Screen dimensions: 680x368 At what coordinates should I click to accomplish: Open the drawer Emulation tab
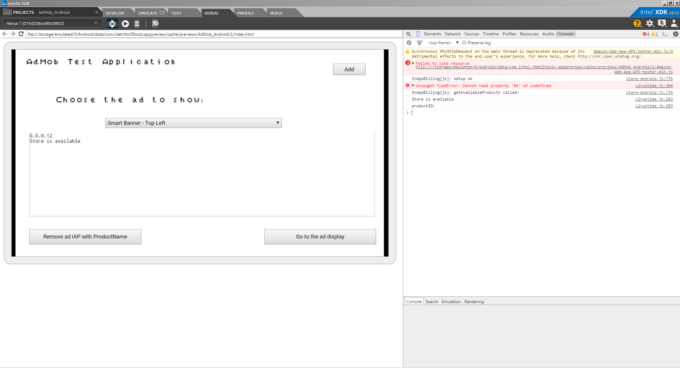[x=451, y=302]
